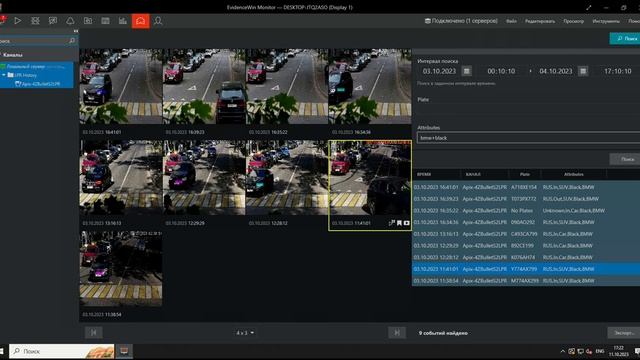Open the alarm bell notifications icon
The image size is (640, 360).
coord(70,20)
